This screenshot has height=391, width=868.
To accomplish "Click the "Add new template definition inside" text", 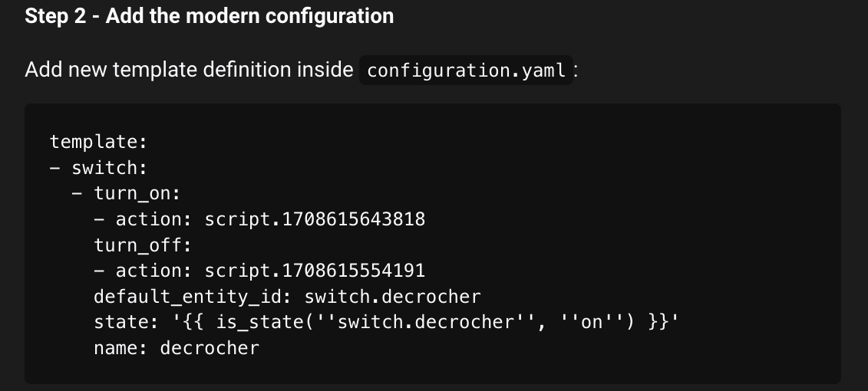I will pos(189,70).
